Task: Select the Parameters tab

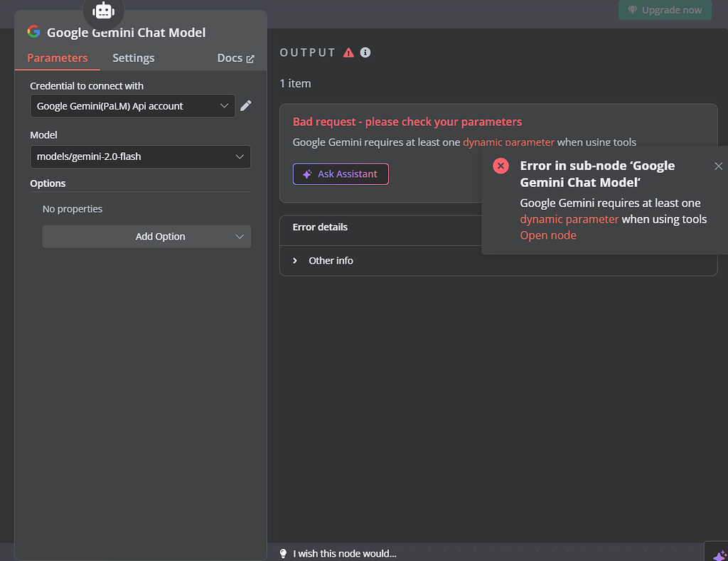Action: coord(57,58)
